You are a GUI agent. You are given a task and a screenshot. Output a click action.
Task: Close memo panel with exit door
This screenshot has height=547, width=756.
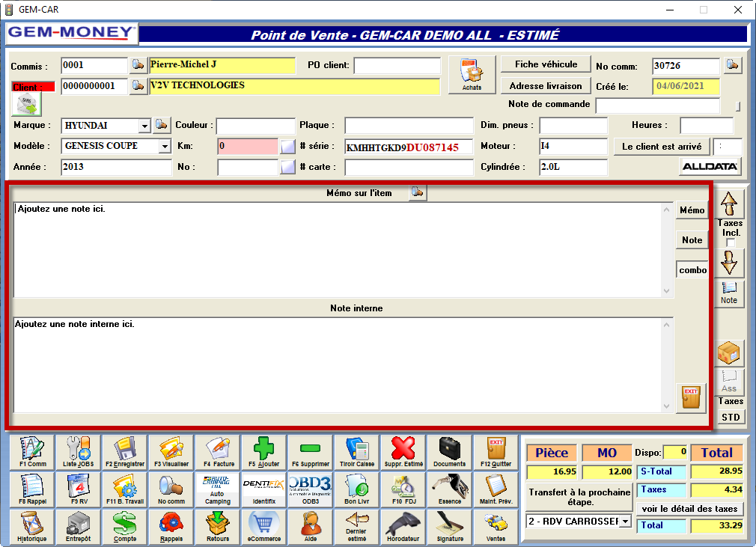tap(691, 398)
